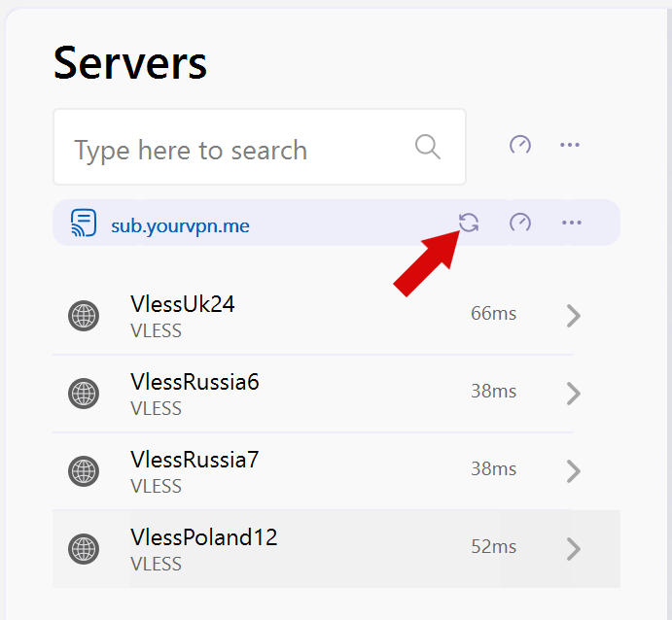Viewport: 672px width, 620px height.
Task: Click the subscription feed icon left of sub.yourvpn.me
Action: coord(85,224)
